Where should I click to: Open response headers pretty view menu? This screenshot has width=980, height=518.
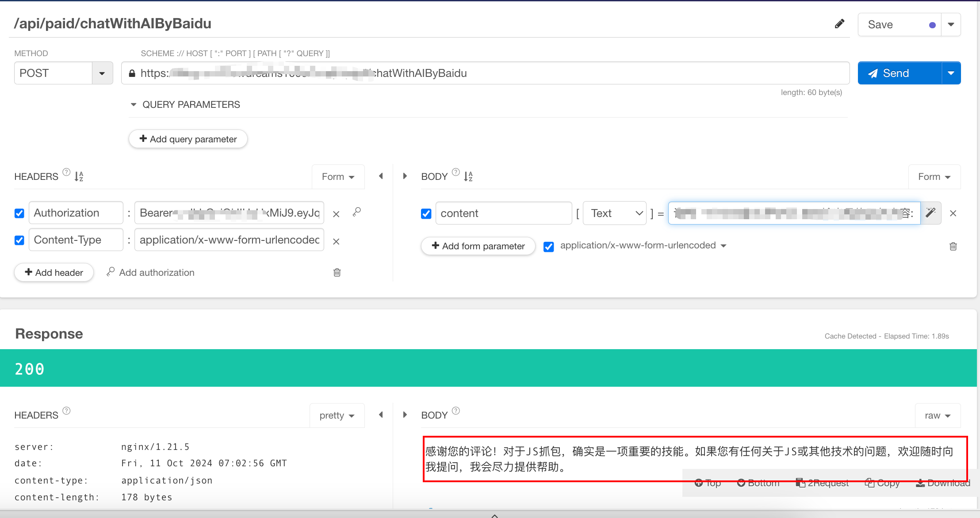(337, 415)
